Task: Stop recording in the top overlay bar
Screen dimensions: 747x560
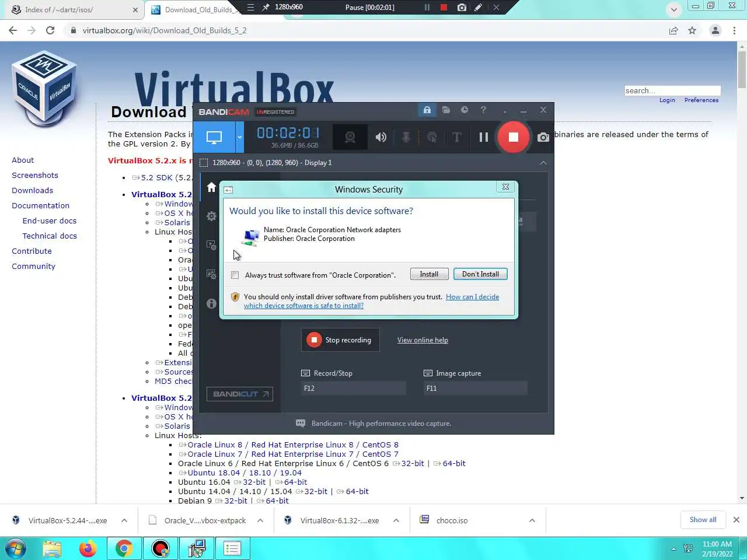Action: tap(444, 8)
